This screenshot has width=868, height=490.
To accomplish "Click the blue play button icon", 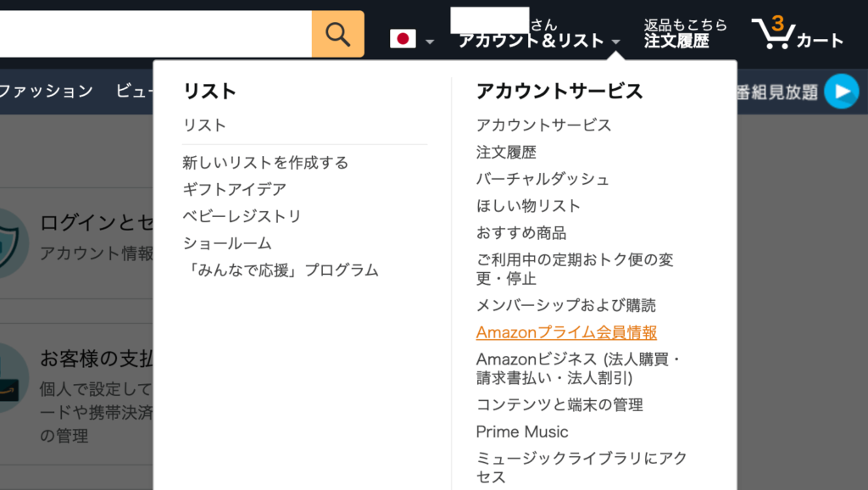I will coord(842,92).
